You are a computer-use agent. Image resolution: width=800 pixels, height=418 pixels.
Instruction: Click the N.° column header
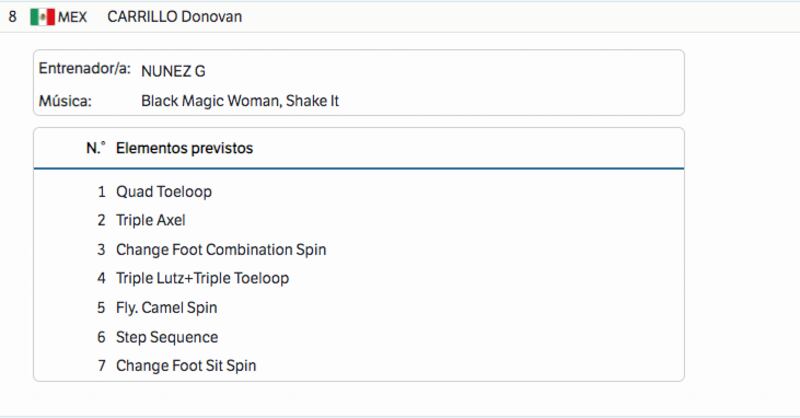[96, 149]
